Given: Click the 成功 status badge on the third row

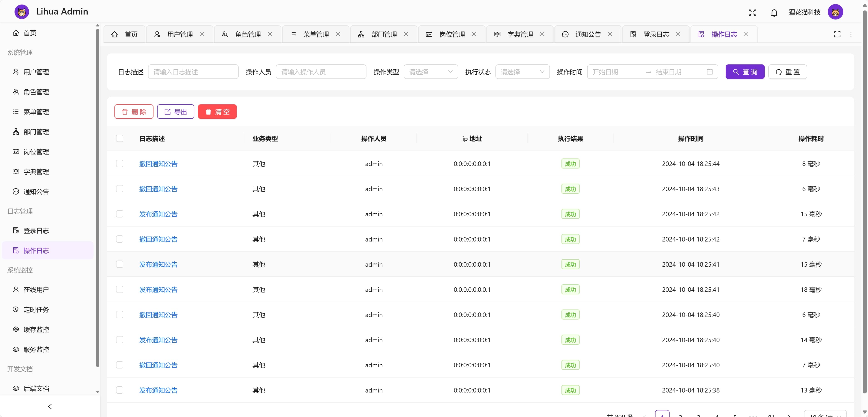Looking at the screenshot, I should 570,214.
